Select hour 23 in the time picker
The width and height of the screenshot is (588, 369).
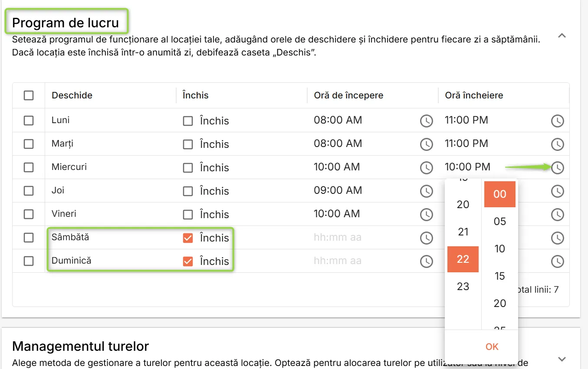(x=463, y=286)
